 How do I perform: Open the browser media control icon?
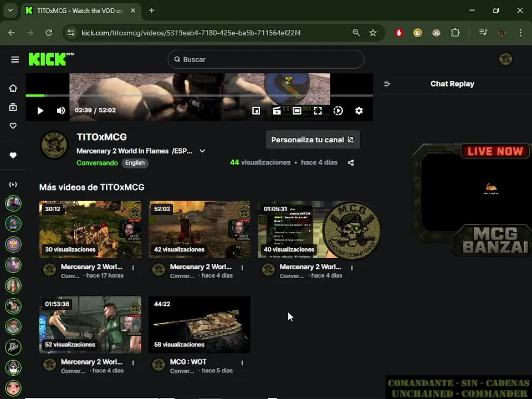483,33
